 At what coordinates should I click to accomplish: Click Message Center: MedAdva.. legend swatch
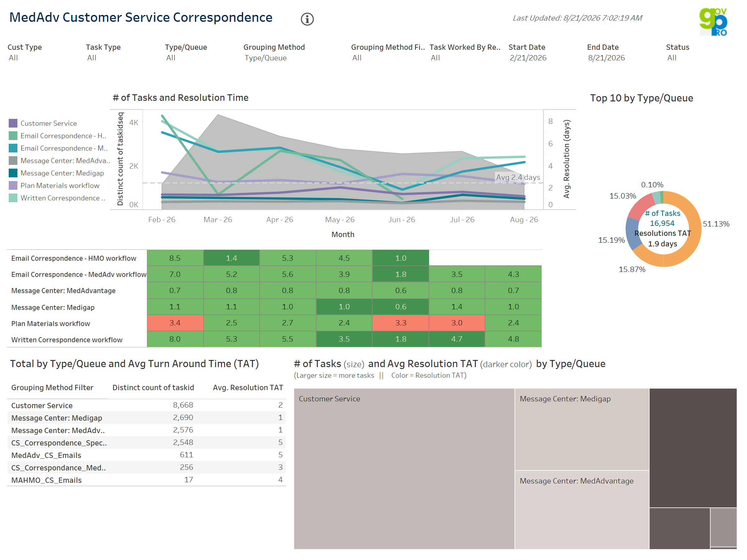(13, 161)
